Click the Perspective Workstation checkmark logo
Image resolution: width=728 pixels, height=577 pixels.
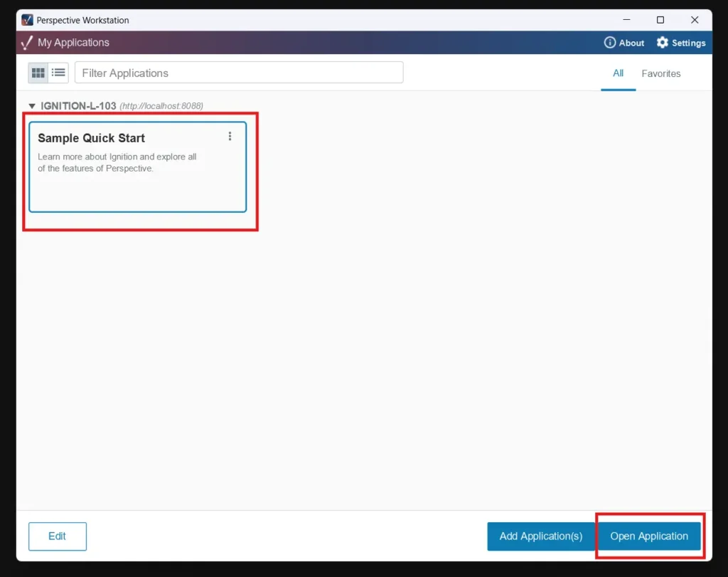[x=26, y=43]
